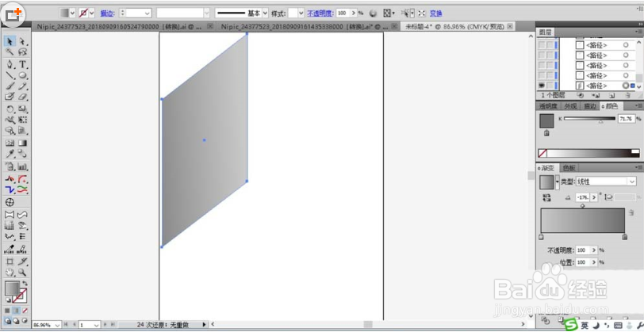Select the Gradient tool in toolbox
The image size is (644, 332).
click(x=22, y=143)
